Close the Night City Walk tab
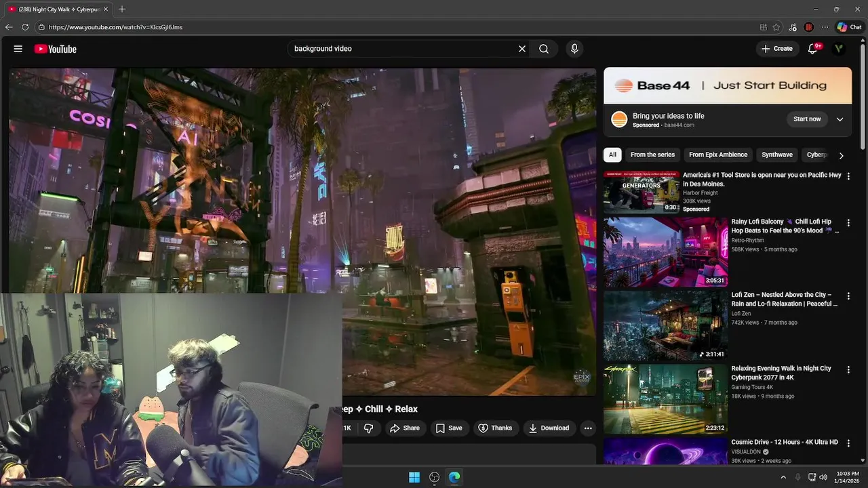 click(106, 9)
